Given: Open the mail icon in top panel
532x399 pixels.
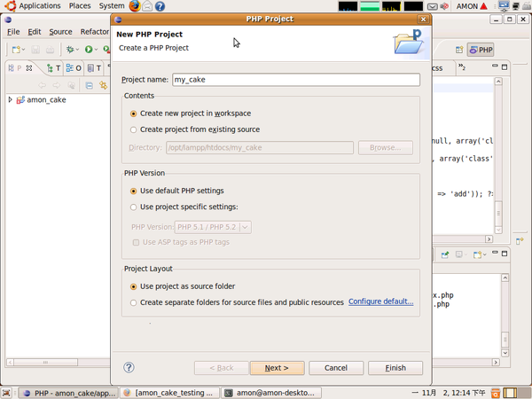Looking at the screenshot, I should pyautogui.click(x=147, y=6).
